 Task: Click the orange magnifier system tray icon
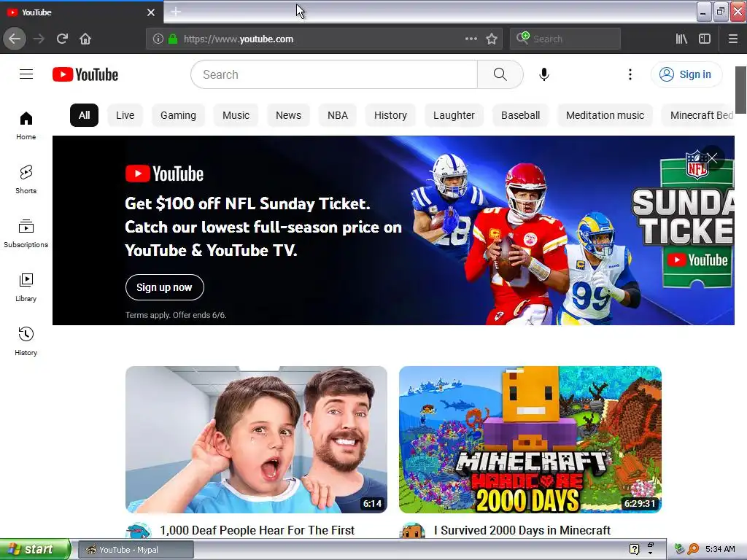click(693, 549)
